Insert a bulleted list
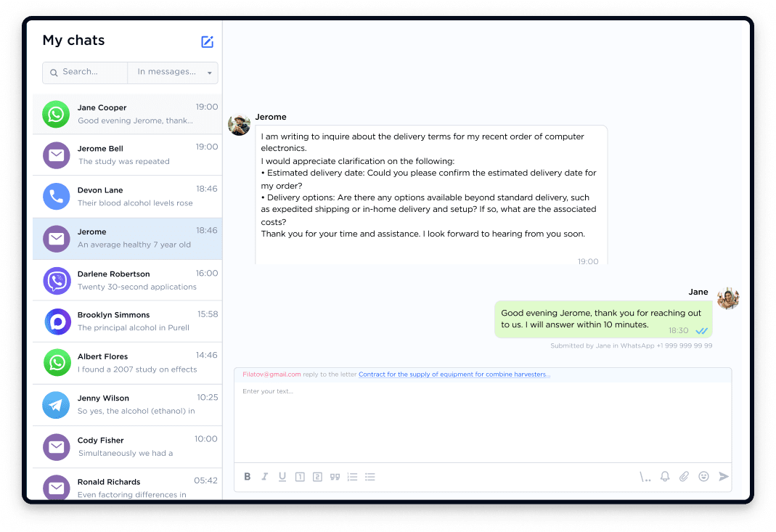This screenshot has width=776, height=532. (x=370, y=477)
